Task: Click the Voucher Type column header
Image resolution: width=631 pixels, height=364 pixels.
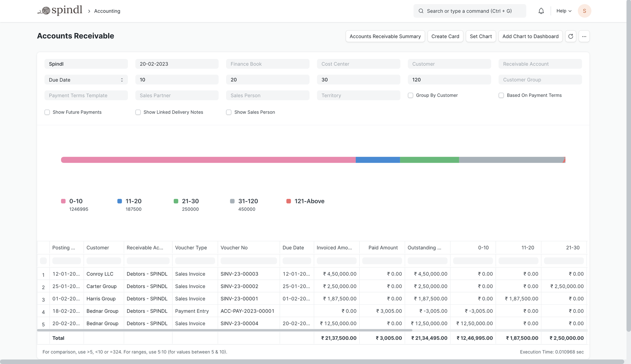Action: pyautogui.click(x=195, y=247)
